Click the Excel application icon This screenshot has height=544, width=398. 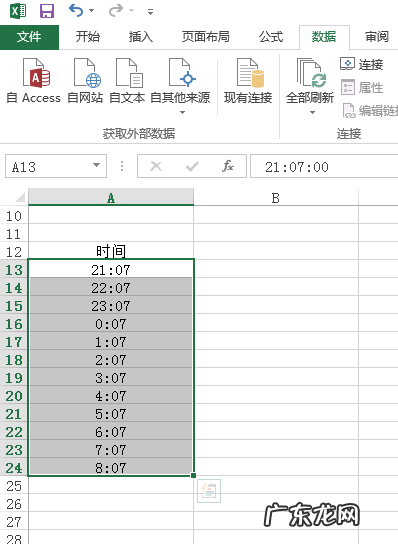[x=18, y=11]
